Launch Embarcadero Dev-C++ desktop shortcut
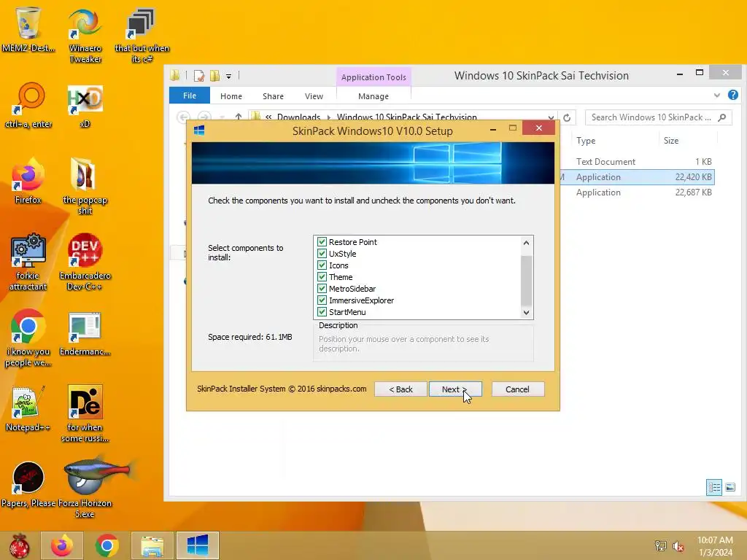Screen dimensions: 747x560 click(85, 262)
